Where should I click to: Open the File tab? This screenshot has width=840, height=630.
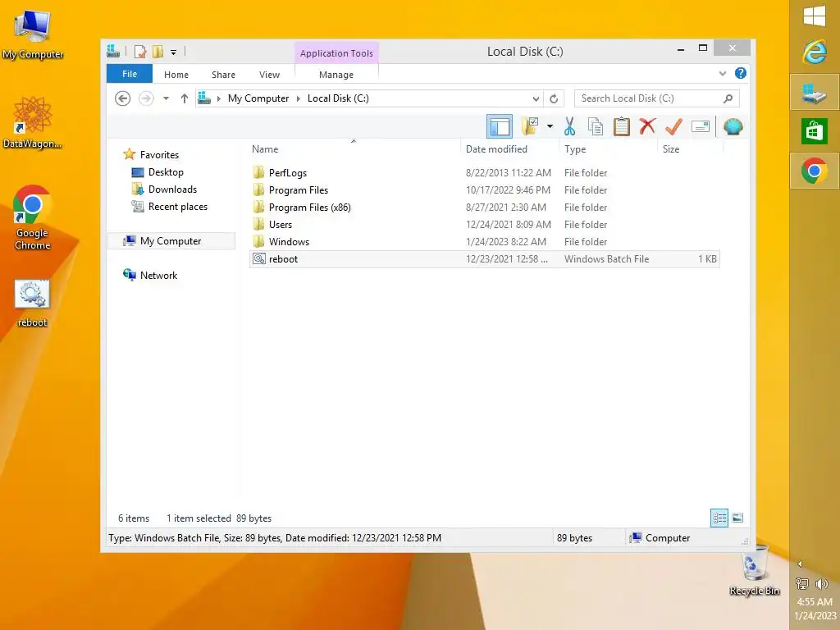pyautogui.click(x=130, y=74)
